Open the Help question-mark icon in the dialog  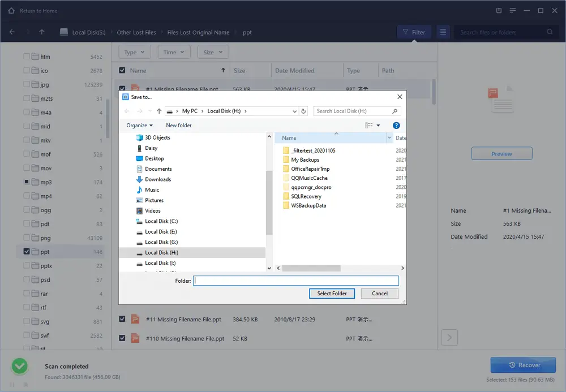pos(396,125)
